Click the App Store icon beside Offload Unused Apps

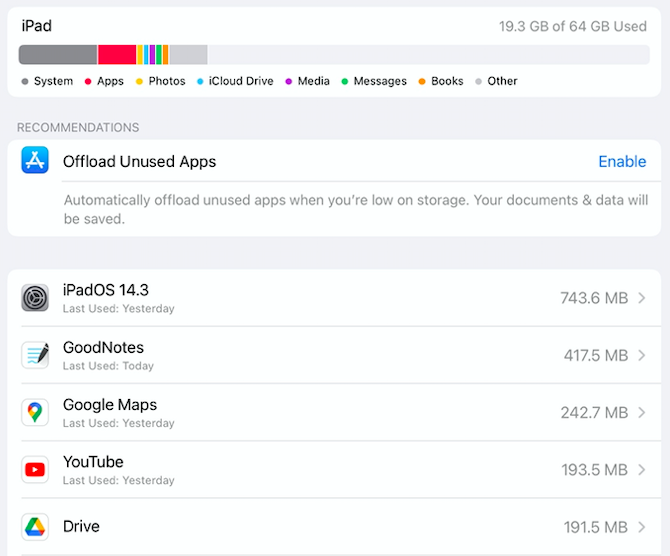click(x=35, y=160)
